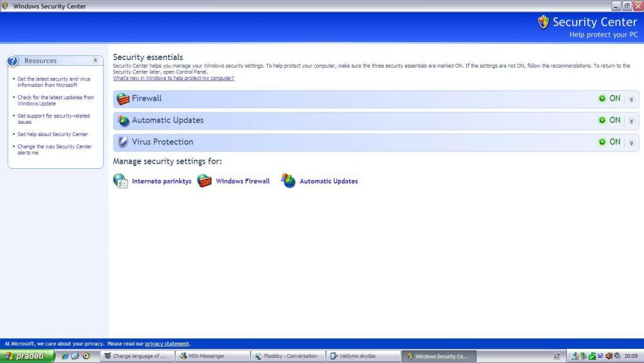Image resolution: width=644 pixels, height=363 pixels.
Task: Open Automatic Updates settings icon at bottom
Action: 289,181
